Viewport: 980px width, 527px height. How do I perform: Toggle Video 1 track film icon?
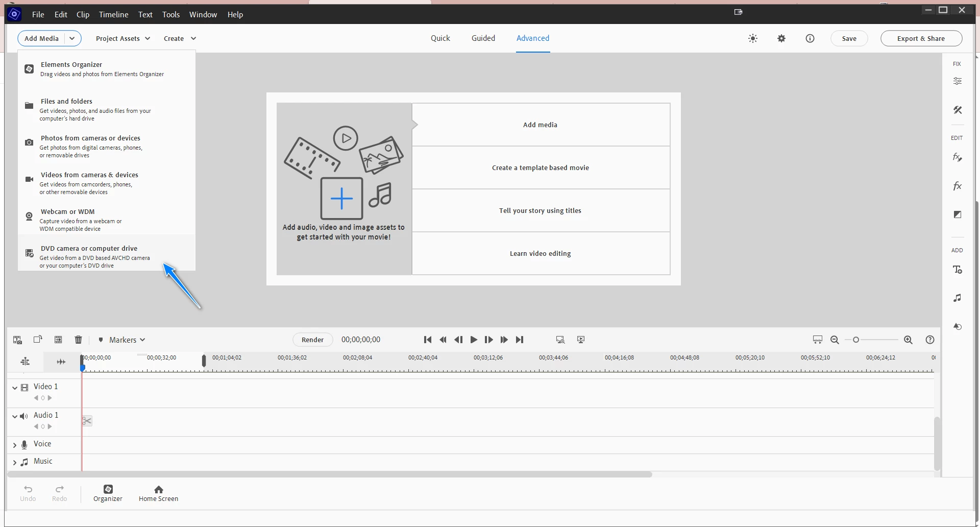(x=24, y=387)
